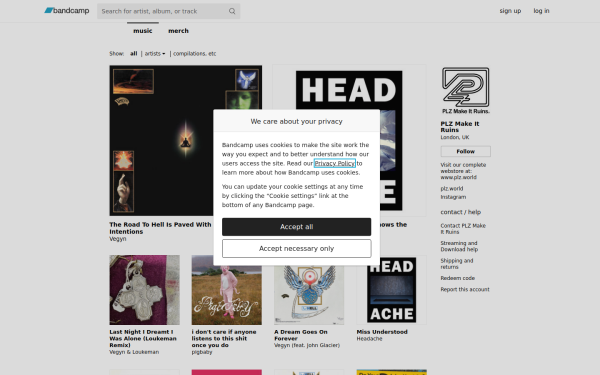Viewport: 600px width, 375px height.
Task: Click Miss Understood title
Action: (x=382, y=332)
